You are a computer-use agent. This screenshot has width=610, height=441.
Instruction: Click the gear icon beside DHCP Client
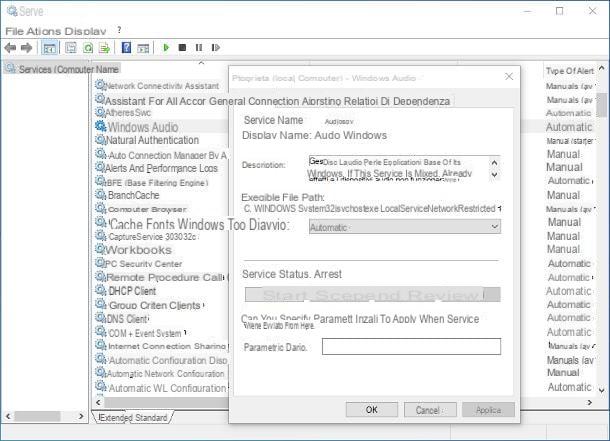pos(100,290)
